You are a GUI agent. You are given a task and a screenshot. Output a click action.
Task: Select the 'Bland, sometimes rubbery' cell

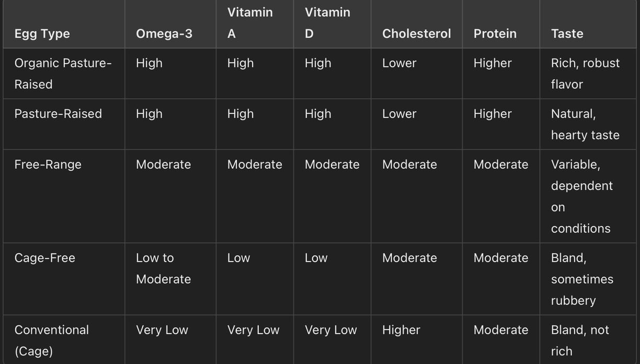pyautogui.click(x=582, y=279)
